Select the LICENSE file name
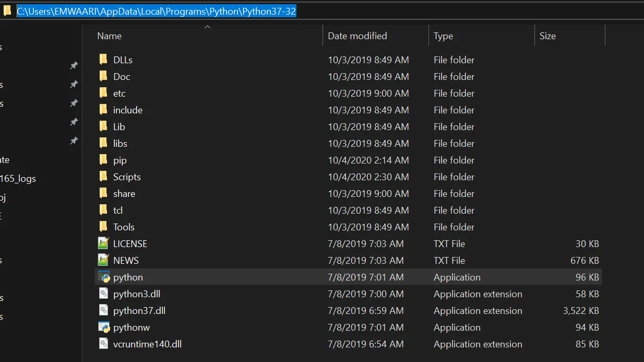Screen dimensions: 644x362 coord(130,244)
